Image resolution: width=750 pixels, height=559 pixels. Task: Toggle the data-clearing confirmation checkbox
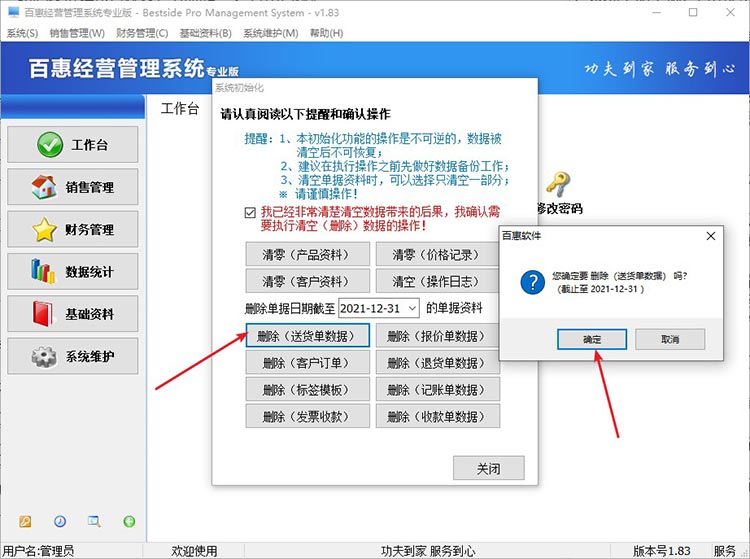[250, 212]
